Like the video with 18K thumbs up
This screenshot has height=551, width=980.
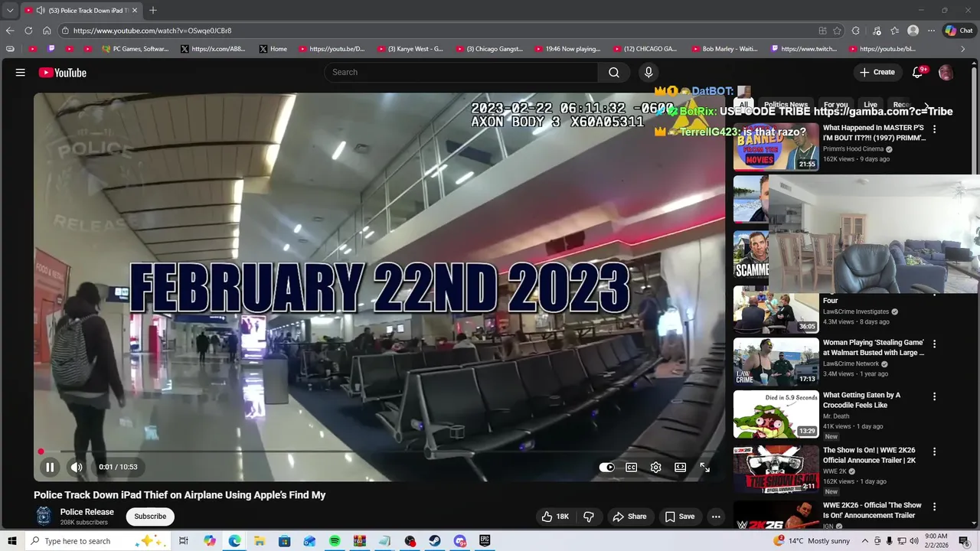[555, 517]
